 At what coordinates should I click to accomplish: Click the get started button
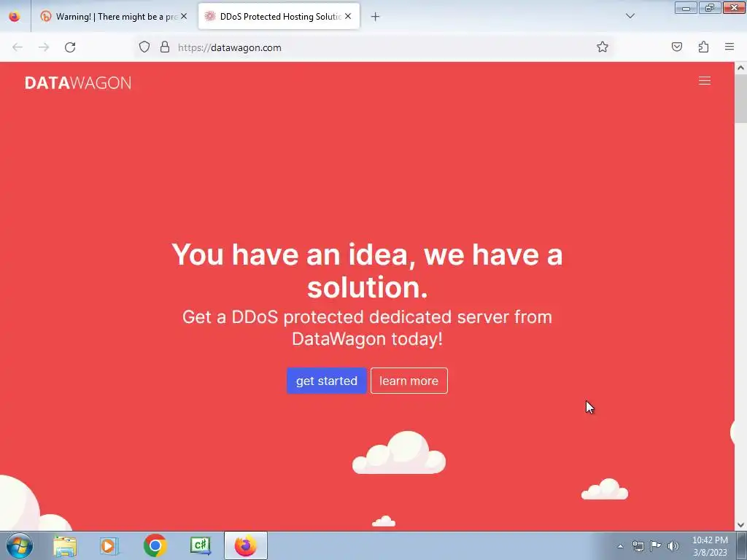pos(327,381)
